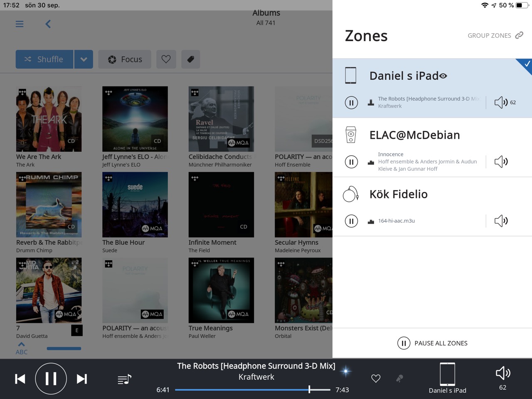Open the Daniel s iPad zone picker in footer
The image size is (532, 399).
(447, 378)
